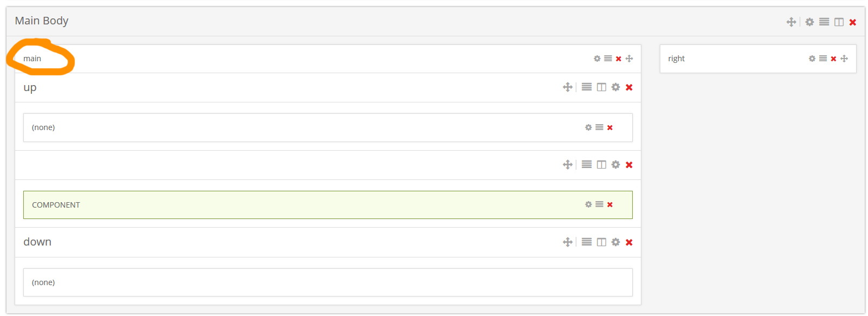Open settings gear for Main Body section

(x=809, y=22)
